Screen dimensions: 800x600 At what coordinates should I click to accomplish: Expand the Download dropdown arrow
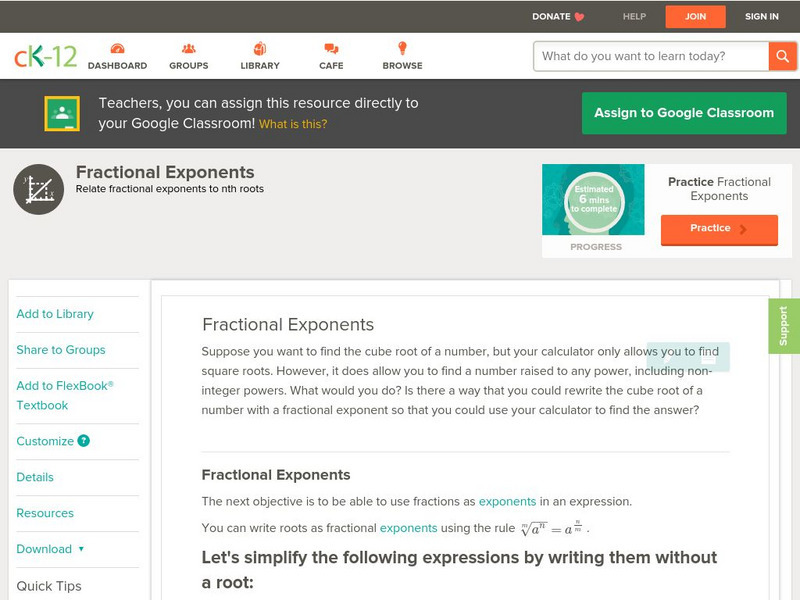pyautogui.click(x=81, y=549)
